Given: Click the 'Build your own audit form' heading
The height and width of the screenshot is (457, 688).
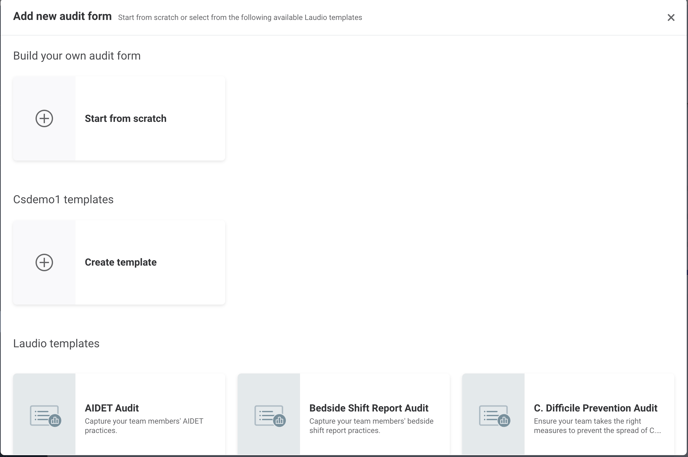Looking at the screenshot, I should coord(77,56).
